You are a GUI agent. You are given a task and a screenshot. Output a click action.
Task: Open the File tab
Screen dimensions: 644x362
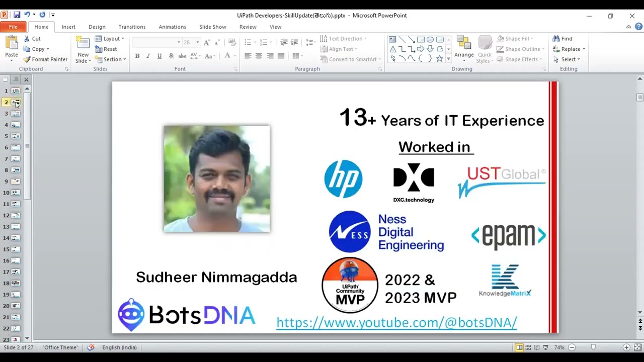13,27
